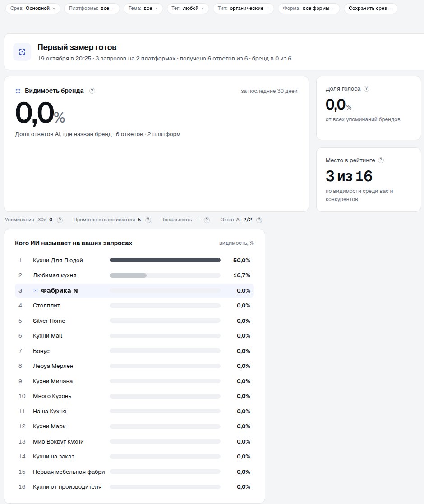This screenshot has width=424, height=504.
Task: Select the Кухни на заказ competitor
Action: point(134,457)
